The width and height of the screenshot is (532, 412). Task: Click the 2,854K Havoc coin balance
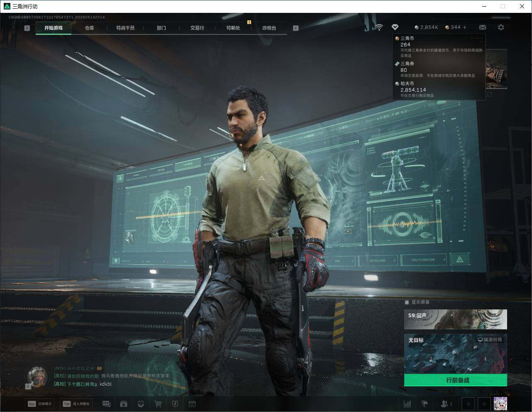click(427, 27)
